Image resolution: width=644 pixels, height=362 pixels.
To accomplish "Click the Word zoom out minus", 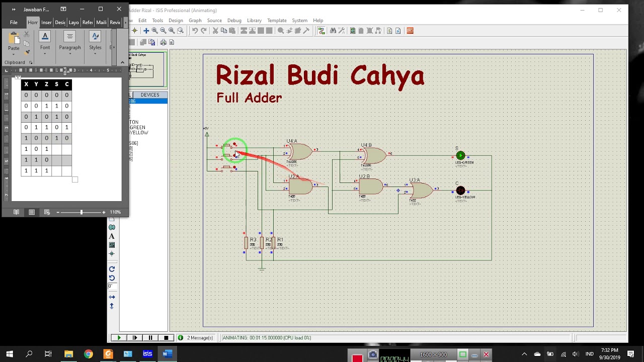I will click(58, 212).
